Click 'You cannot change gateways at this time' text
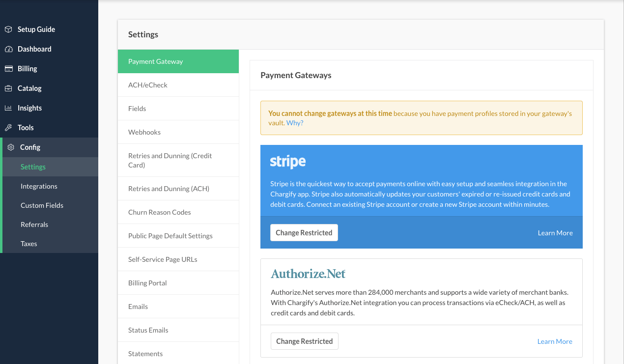 tap(330, 113)
